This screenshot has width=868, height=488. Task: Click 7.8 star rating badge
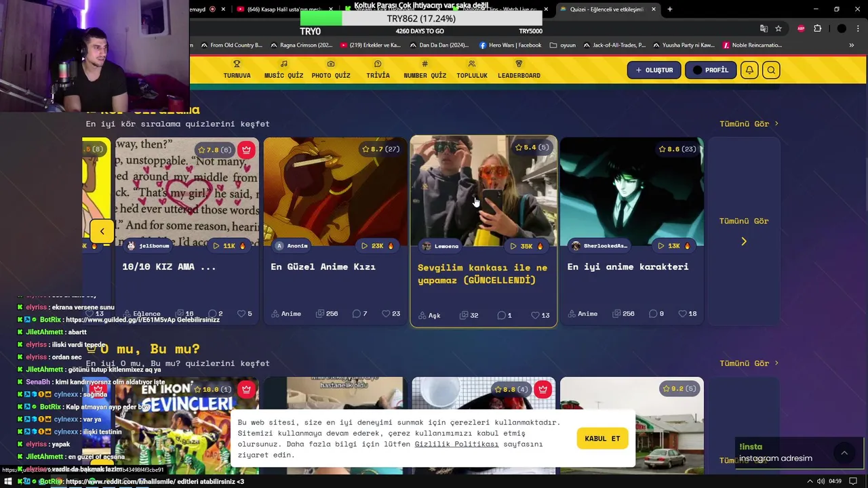(215, 150)
